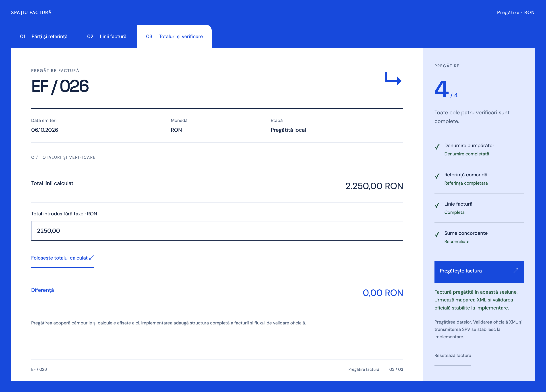Click the Total linii calculat label

[52, 183]
